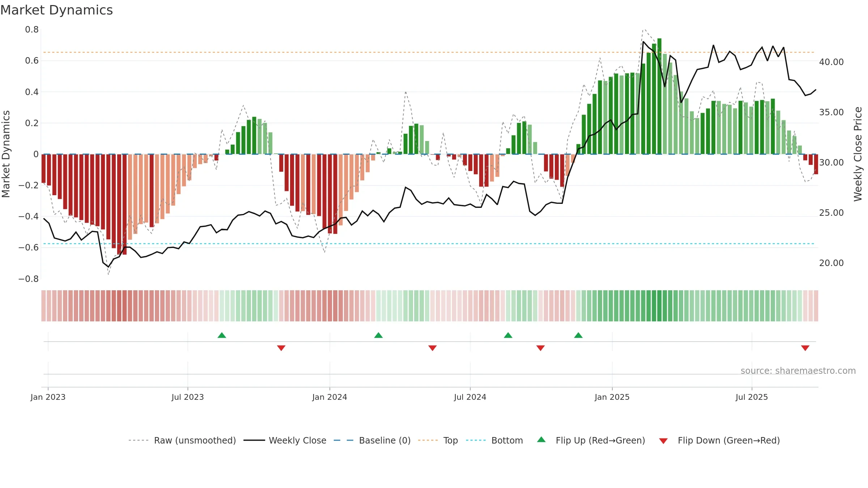Viewport: 868px width, 488px height.
Task: Click the green flip-up marker before Jan 2025
Action: tap(578, 335)
